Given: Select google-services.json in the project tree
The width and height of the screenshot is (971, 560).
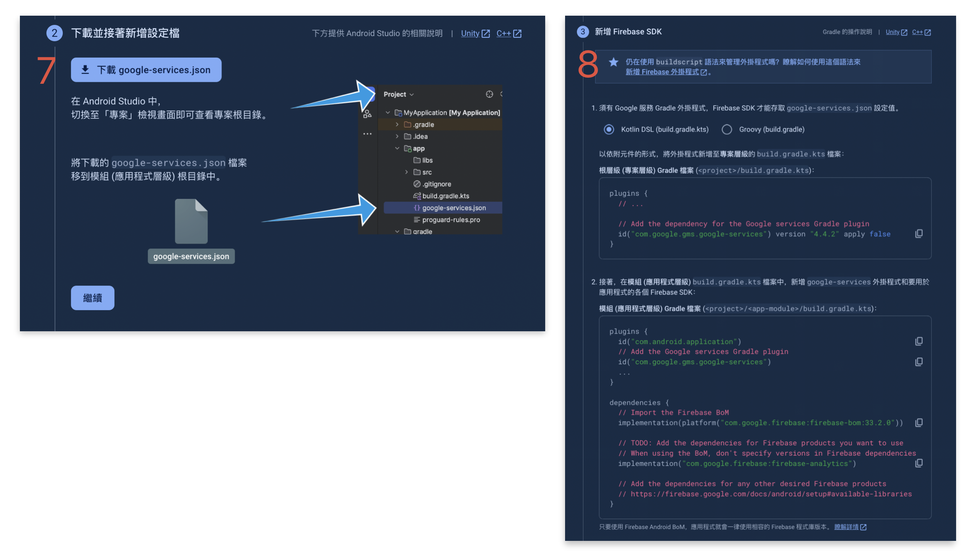Looking at the screenshot, I should (453, 208).
